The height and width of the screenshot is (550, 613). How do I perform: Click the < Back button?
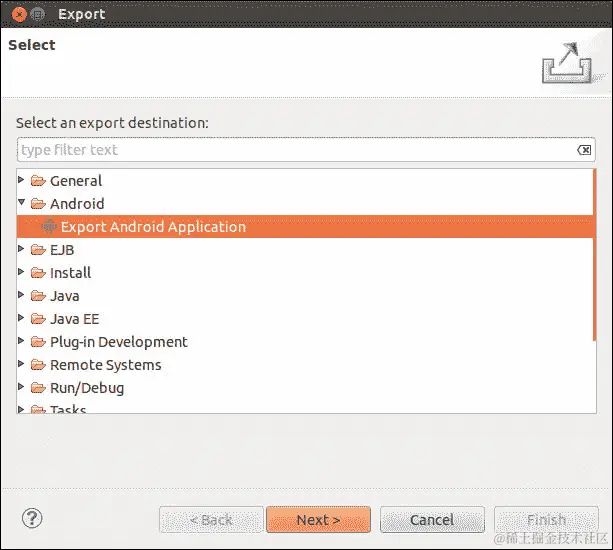coord(211,520)
